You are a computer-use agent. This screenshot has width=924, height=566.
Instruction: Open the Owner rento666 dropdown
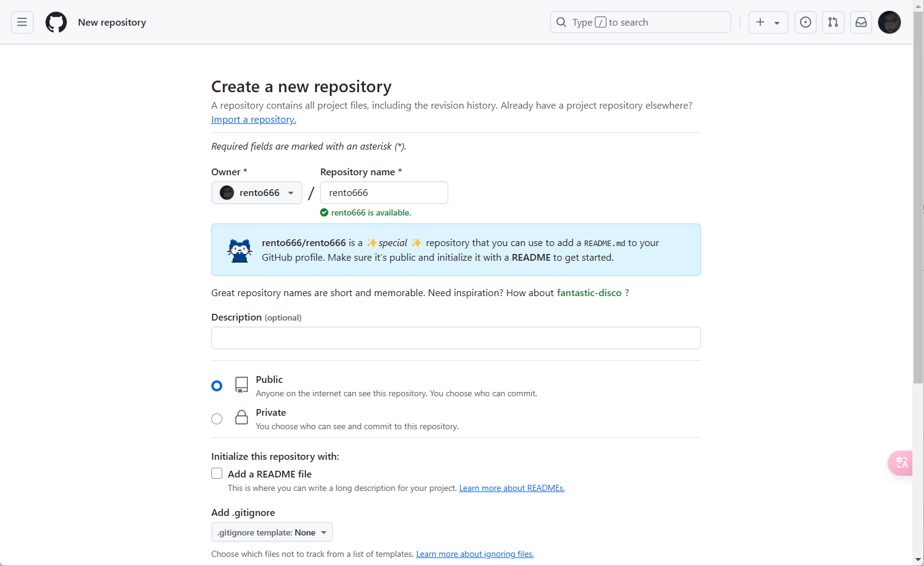(x=256, y=193)
